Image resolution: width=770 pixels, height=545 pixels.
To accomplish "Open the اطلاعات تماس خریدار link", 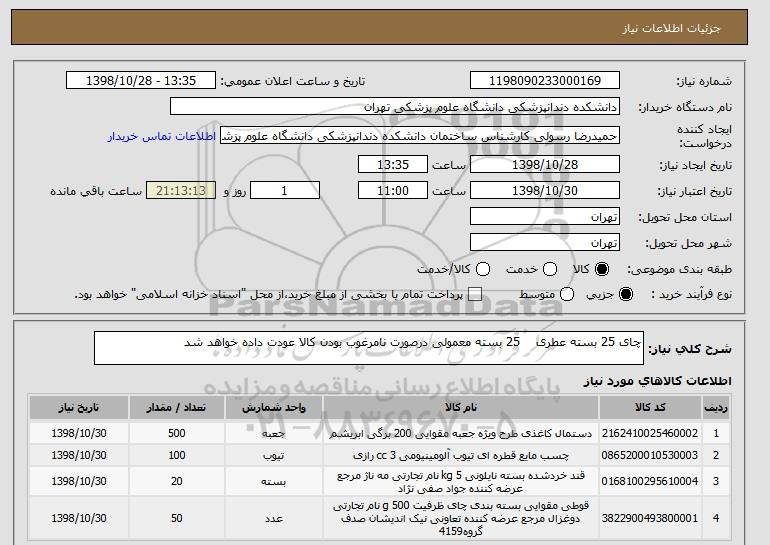I will [162, 136].
